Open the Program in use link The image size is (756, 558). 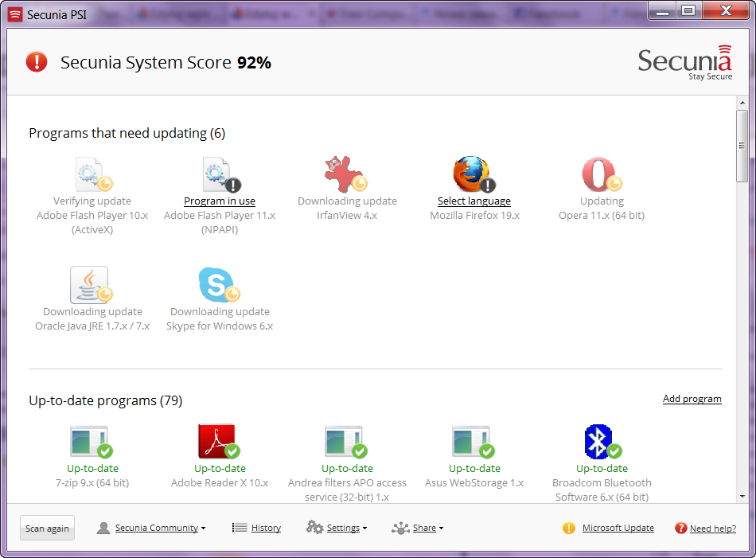(x=220, y=201)
